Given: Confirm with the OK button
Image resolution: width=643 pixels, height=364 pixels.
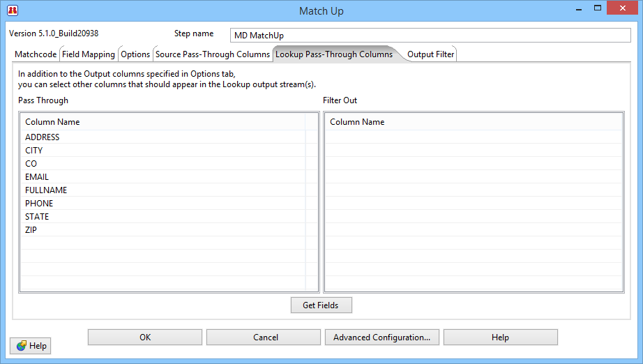Looking at the screenshot, I should (145, 338).
